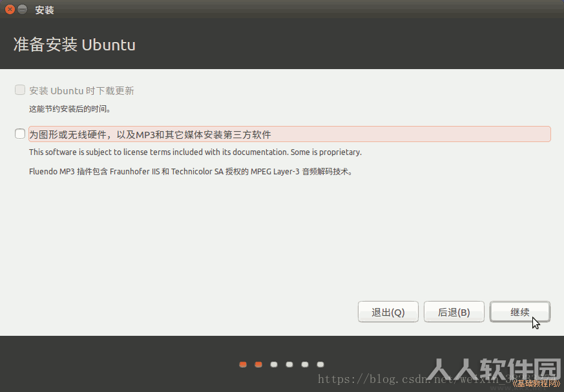Close the installer window via red button
The width and height of the screenshot is (564, 392).
pos(10,9)
